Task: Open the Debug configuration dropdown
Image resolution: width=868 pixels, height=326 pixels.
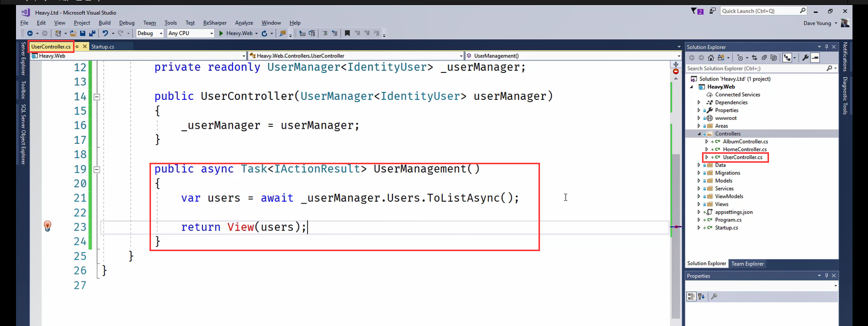Action: 149,33
